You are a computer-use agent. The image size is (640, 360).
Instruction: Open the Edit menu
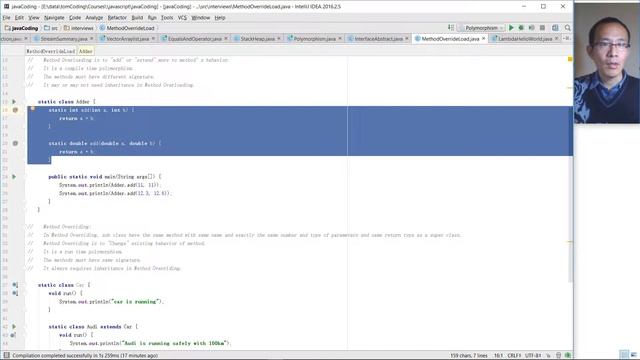19,18
